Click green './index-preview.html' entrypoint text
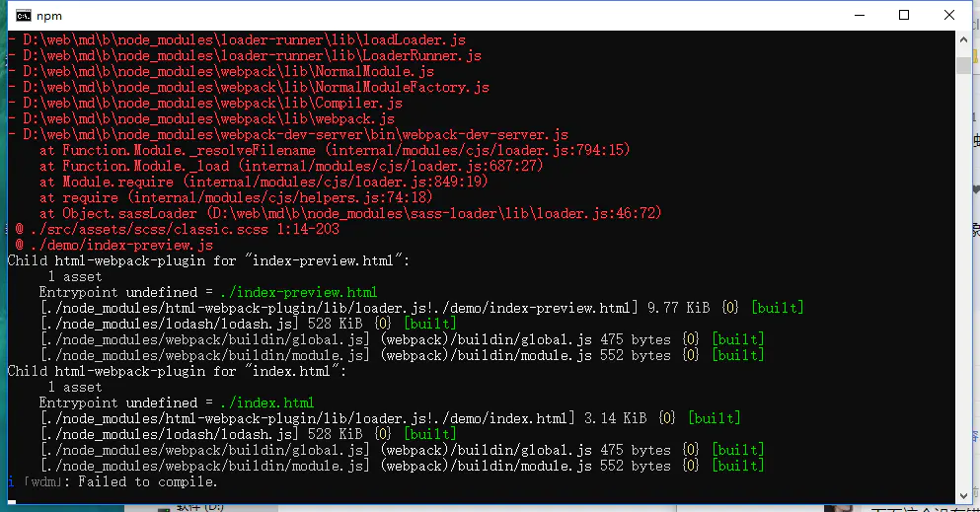The width and height of the screenshot is (980, 512). coord(299,292)
